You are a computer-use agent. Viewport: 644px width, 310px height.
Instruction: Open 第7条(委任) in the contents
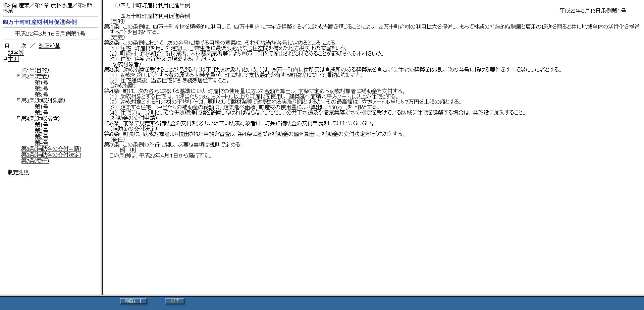[35, 161]
